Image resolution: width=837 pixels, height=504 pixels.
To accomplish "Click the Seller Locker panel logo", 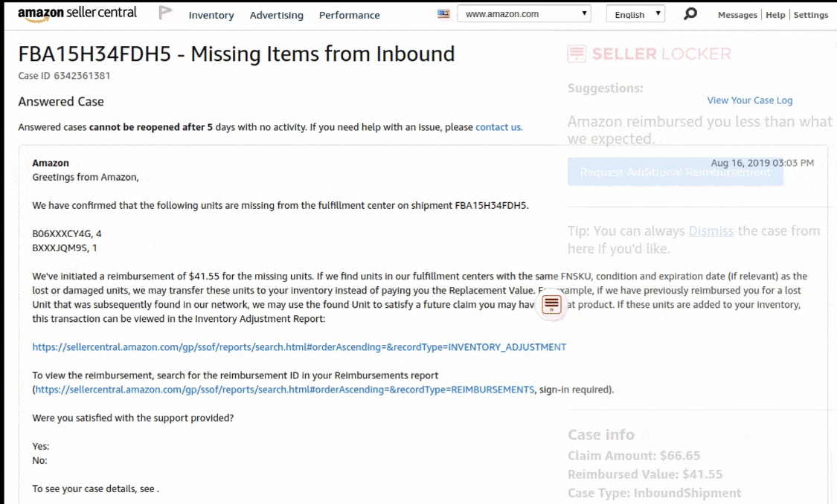I will click(649, 54).
